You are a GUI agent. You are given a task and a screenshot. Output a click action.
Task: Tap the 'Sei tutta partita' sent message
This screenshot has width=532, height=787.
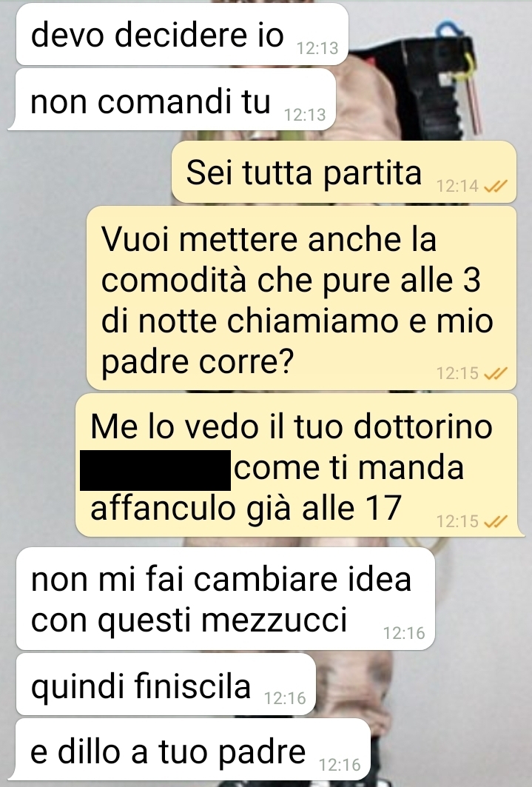[x=344, y=173]
